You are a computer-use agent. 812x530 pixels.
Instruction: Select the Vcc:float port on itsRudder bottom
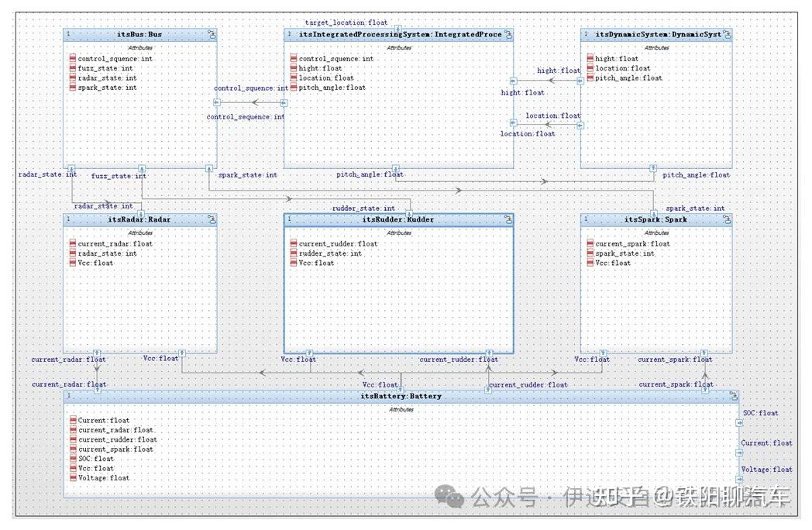(309, 353)
